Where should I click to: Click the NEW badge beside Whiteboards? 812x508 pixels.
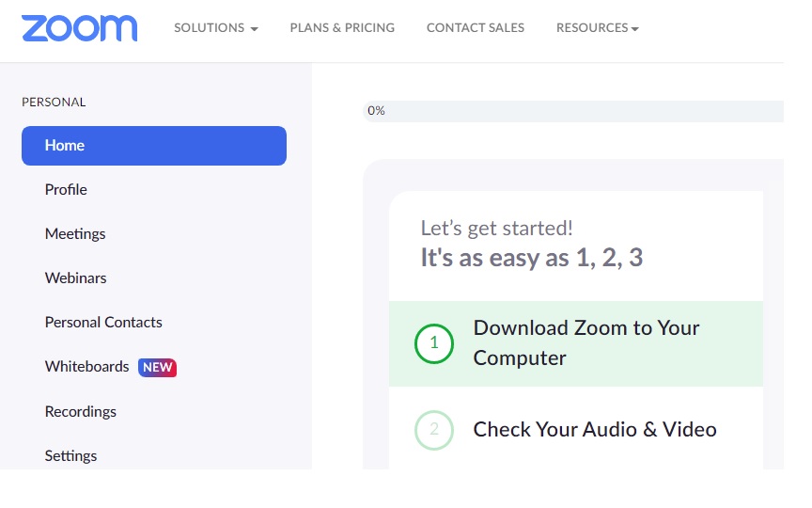tap(158, 368)
